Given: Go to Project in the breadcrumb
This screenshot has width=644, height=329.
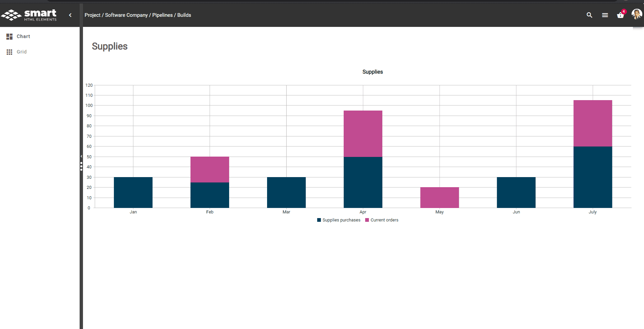Looking at the screenshot, I should [x=92, y=15].
